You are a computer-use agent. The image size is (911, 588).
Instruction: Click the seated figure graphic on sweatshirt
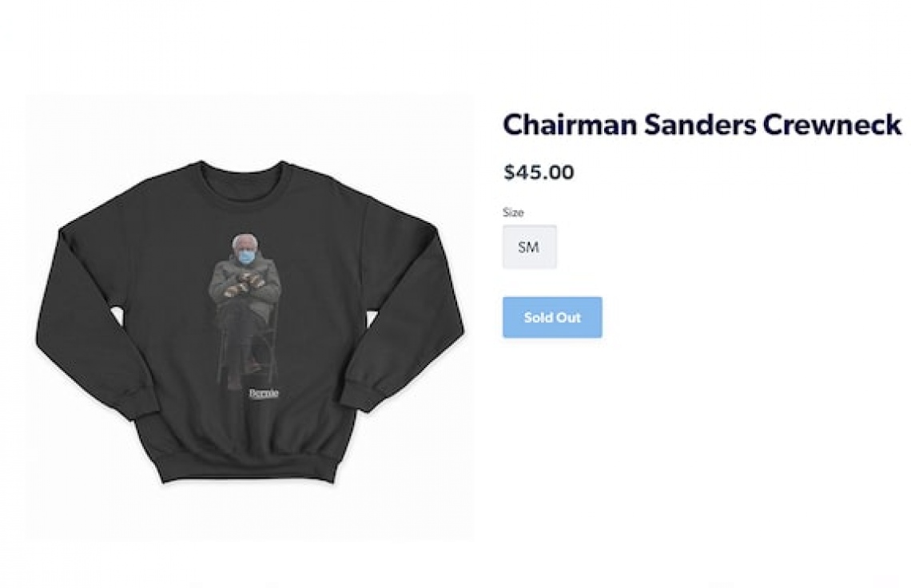tap(245, 311)
